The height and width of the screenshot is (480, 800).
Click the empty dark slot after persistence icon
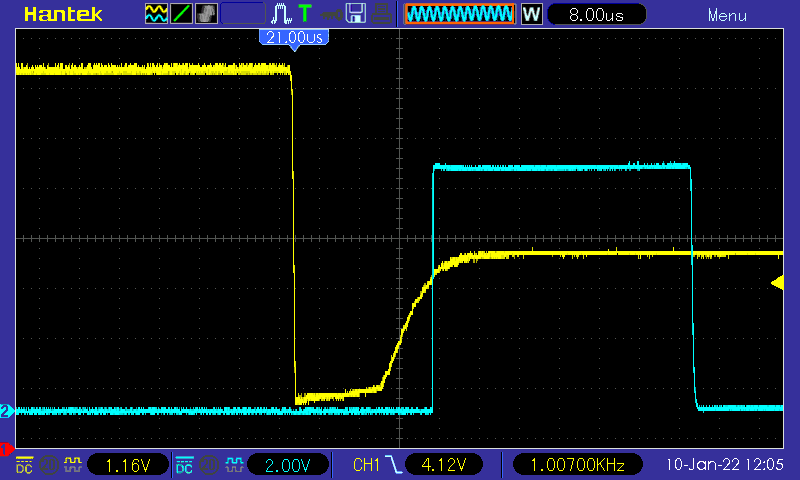243,14
